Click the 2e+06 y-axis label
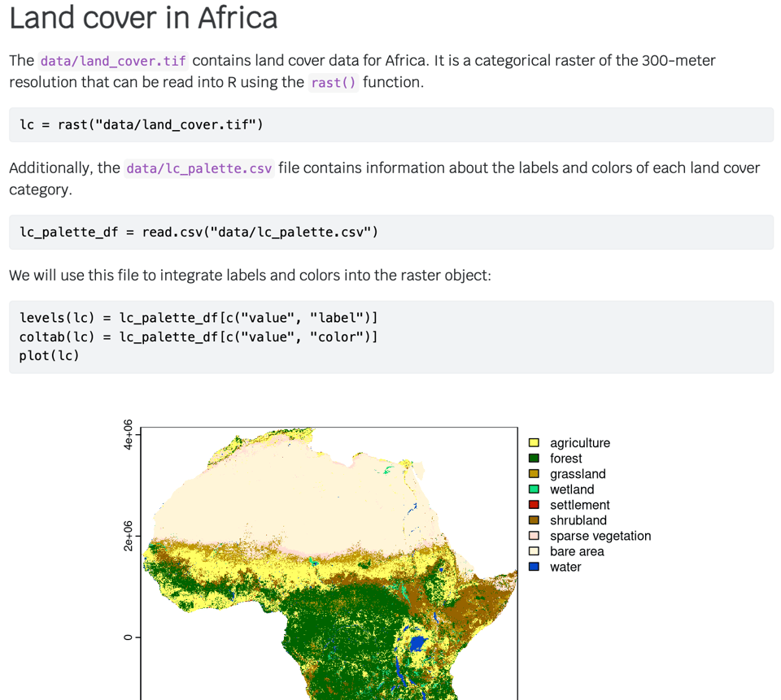The width and height of the screenshot is (781, 700). (x=128, y=537)
